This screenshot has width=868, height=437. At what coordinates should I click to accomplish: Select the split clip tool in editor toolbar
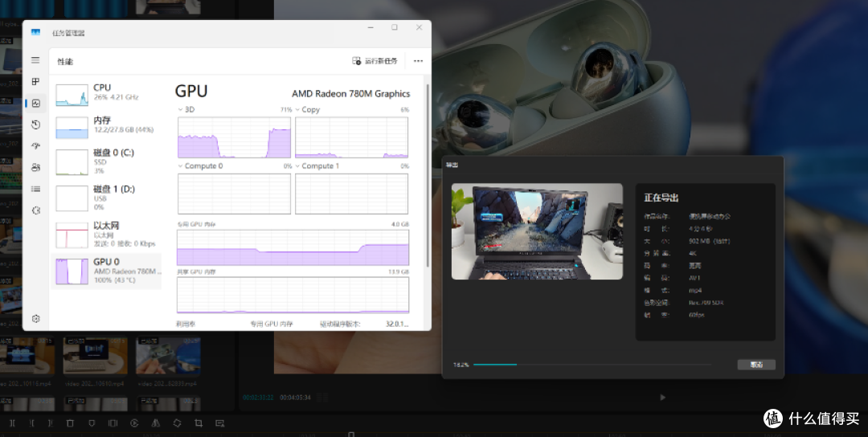13,423
